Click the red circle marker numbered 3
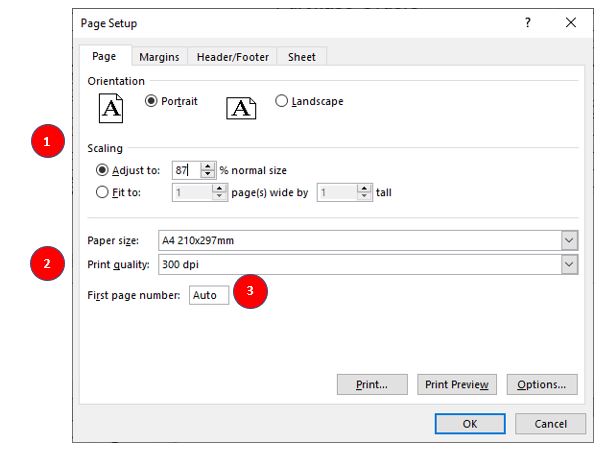This screenshot has width=602, height=452. [x=251, y=294]
